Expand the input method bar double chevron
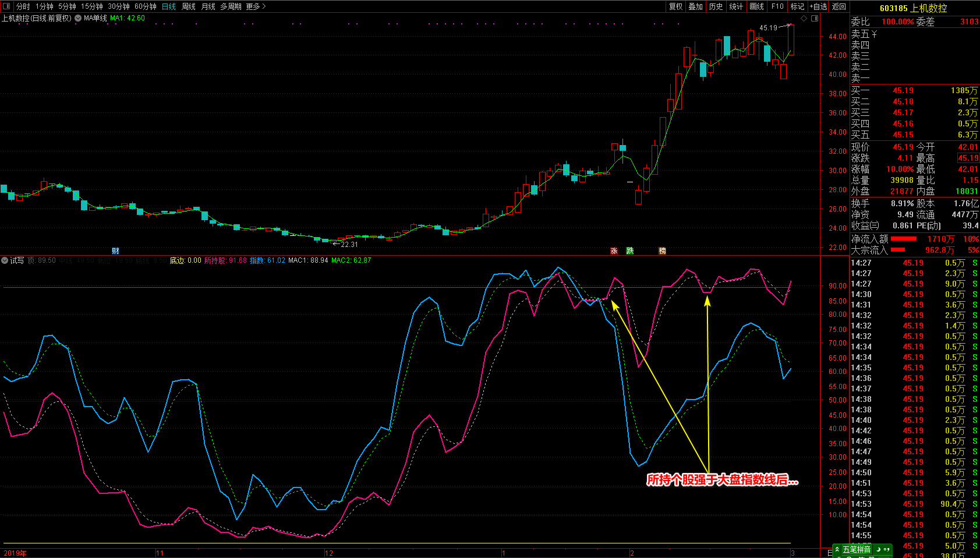 point(837,549)
